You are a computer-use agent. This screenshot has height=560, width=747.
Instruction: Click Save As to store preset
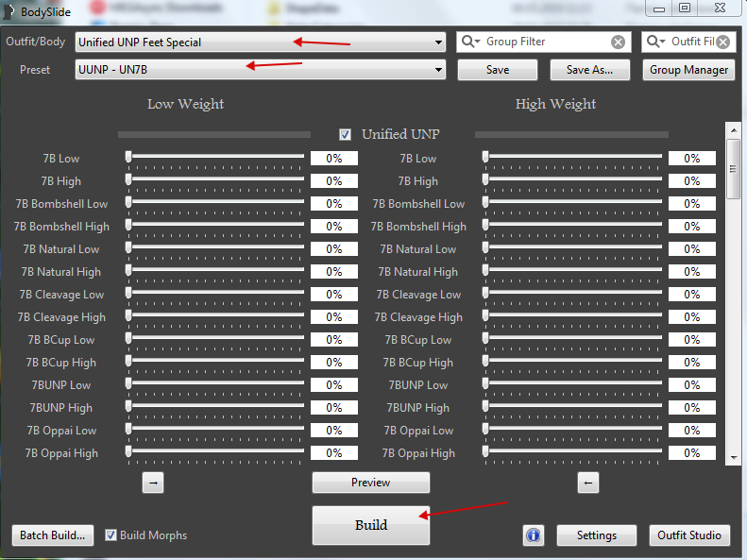tap(589, 70)
